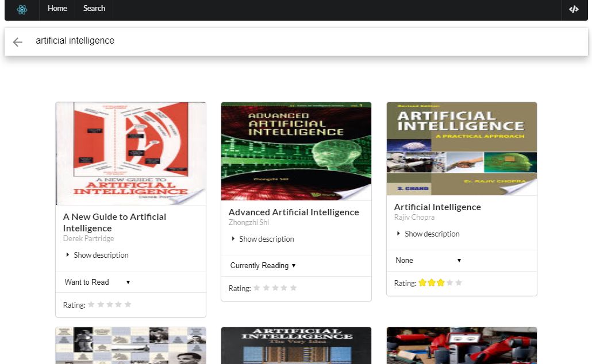Click author name Zhongzhi Shi
The height and width of the screenshot is (364, 592).
(249, 223)
